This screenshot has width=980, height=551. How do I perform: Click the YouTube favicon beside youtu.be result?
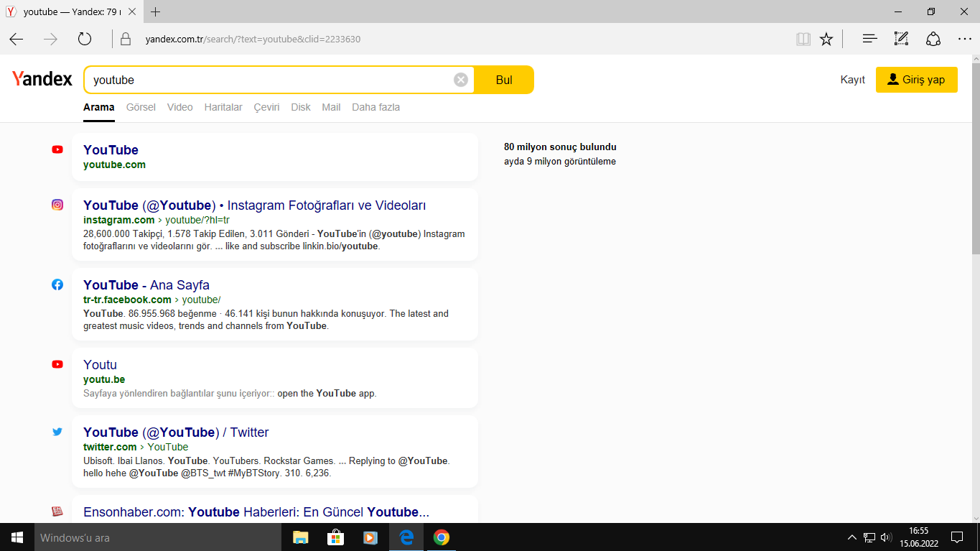pyautogui.click(x=57, y=364)
